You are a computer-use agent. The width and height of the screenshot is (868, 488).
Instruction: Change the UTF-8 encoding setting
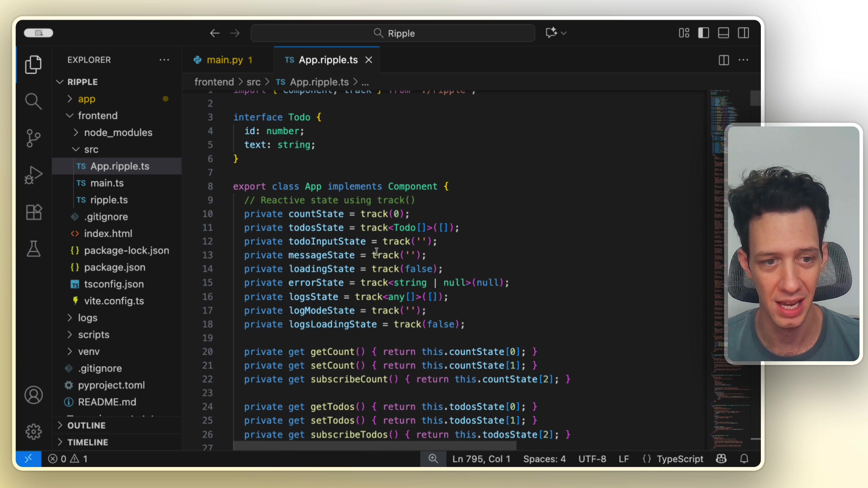[592, 459]
